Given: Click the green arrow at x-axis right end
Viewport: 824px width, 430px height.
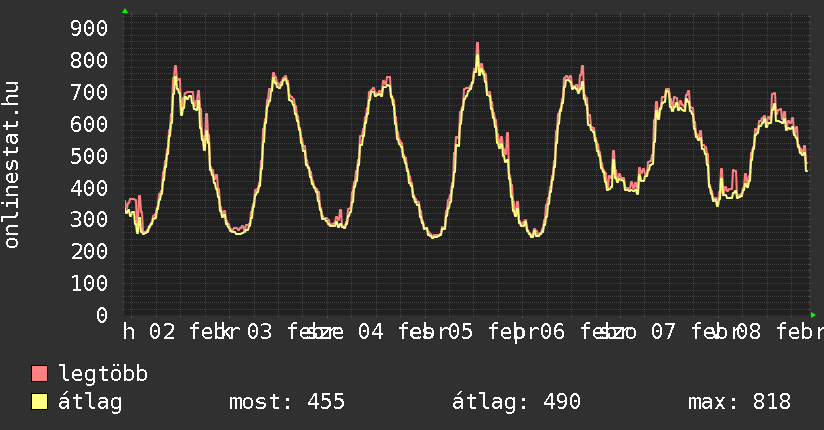Looking at the screenshot, I should tap(813, 315).
